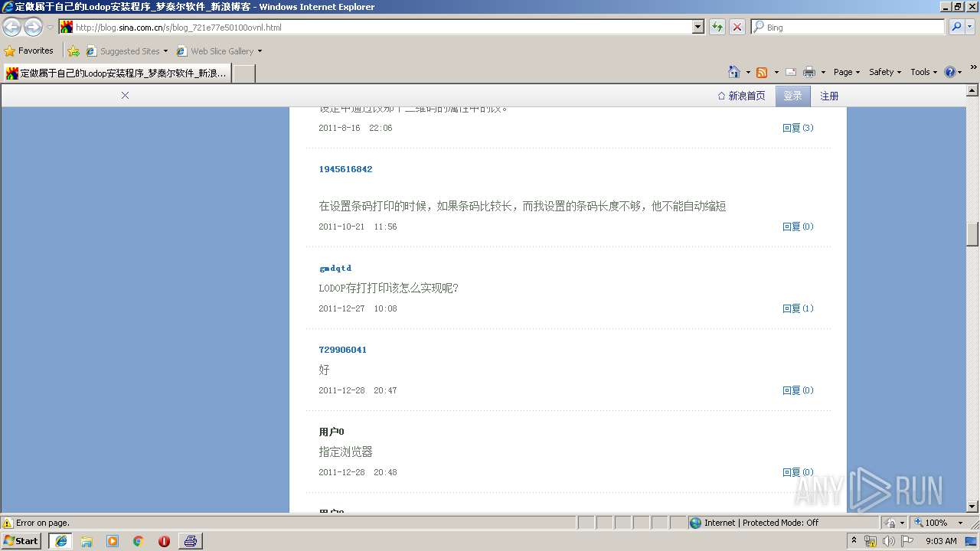Open the Page menu
This screenshot has height=551, width=980.
coord(846,72)
